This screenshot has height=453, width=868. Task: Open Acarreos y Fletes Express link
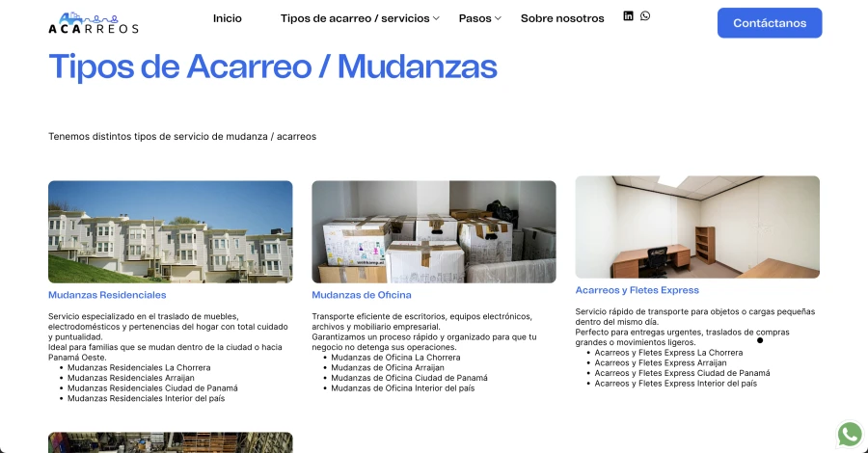637,290
